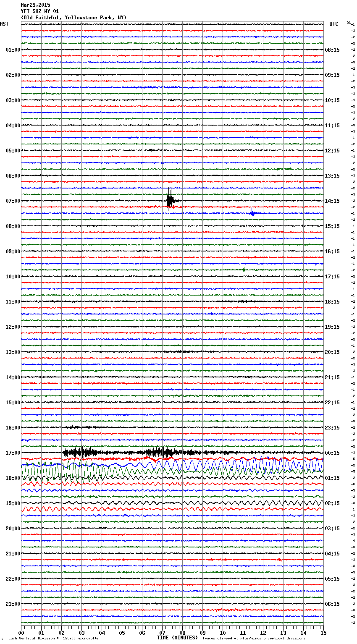Click 'Each Vertical Division = 125.00 microvolts' note
This screenshot has height=644, width=357.
(x=53, y=639)
